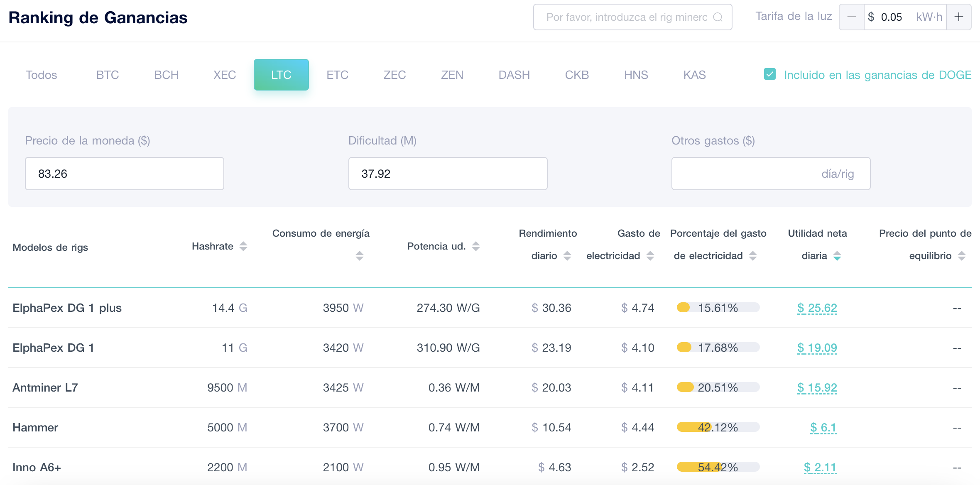Switch to the BCH tab
The image size is (980, 485).
166,75
